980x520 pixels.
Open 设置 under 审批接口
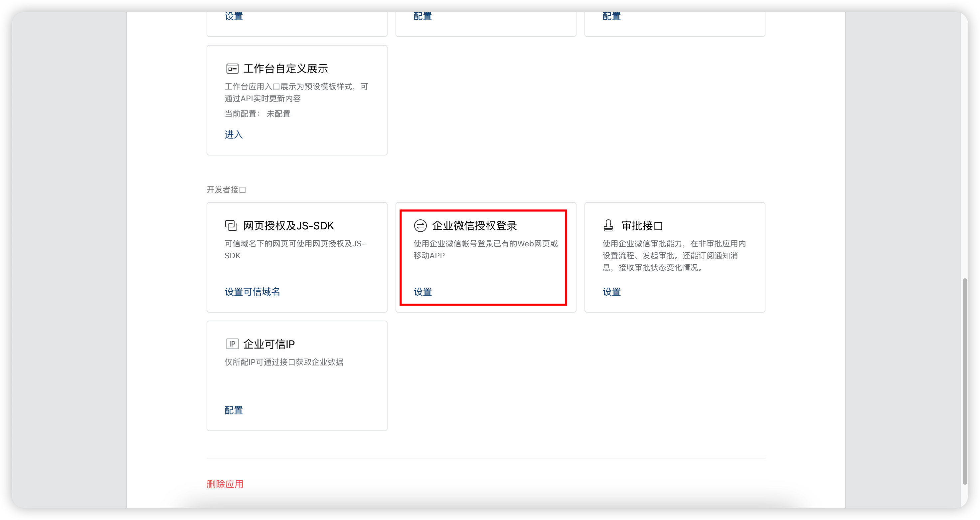point(611,292)
